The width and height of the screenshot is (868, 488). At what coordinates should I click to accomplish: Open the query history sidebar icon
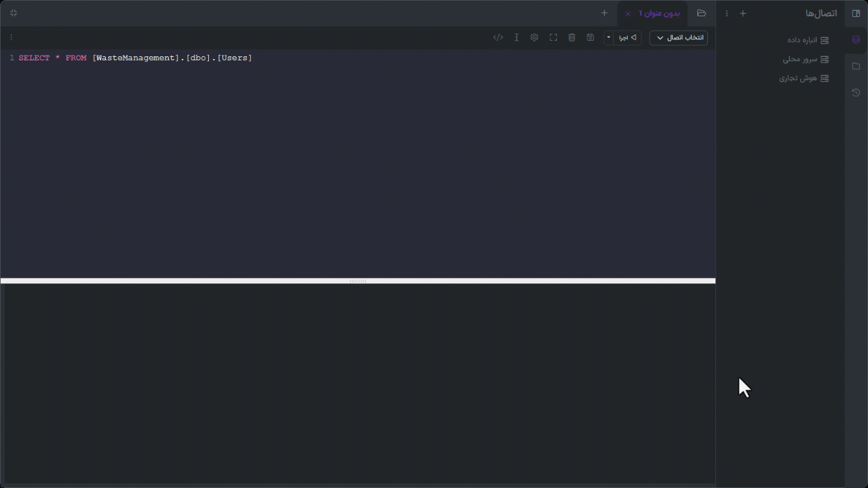tap(856, 93)
